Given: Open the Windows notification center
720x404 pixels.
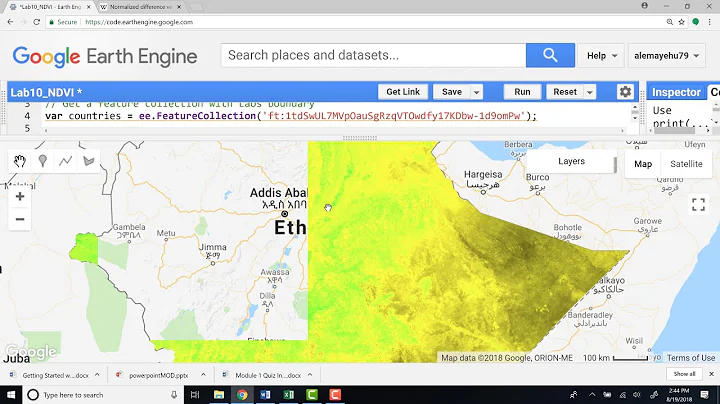Looking at the screenshot, I should pos(704,395).
